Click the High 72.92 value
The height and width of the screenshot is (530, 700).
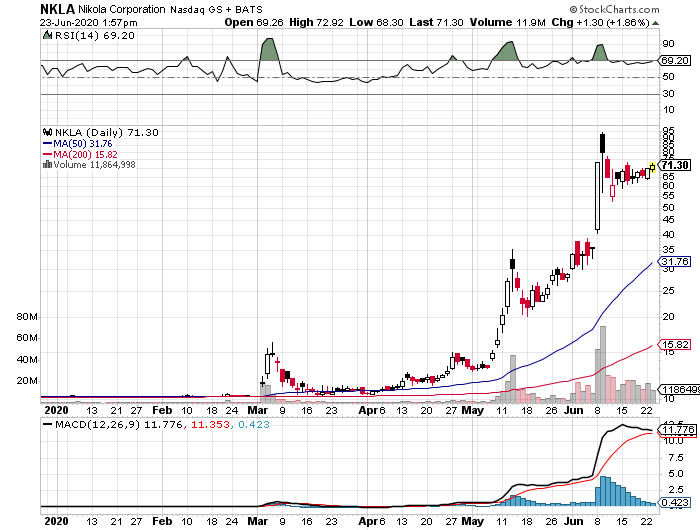click(317, 22)
